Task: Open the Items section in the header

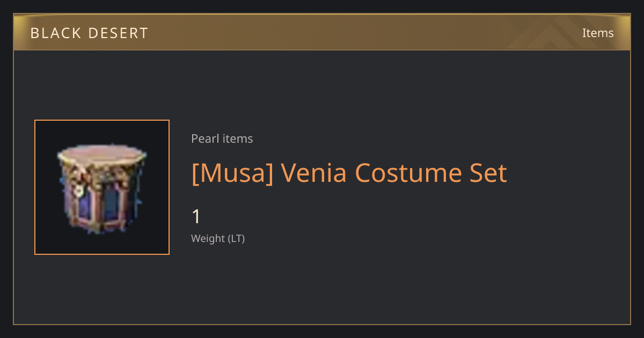Action: pyautogui.click(x=598, y=33)
